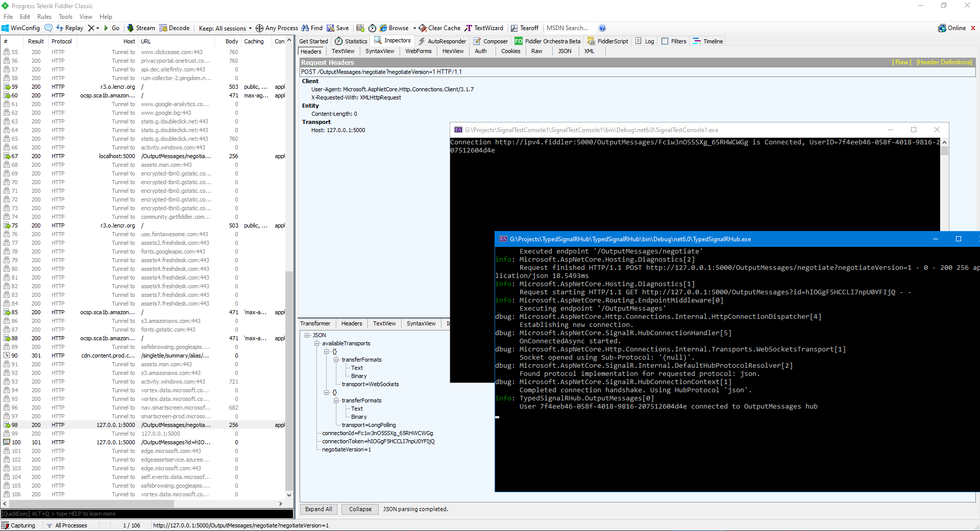
Task: Toggle streaming mode with the Stream button
Action: 141,28
